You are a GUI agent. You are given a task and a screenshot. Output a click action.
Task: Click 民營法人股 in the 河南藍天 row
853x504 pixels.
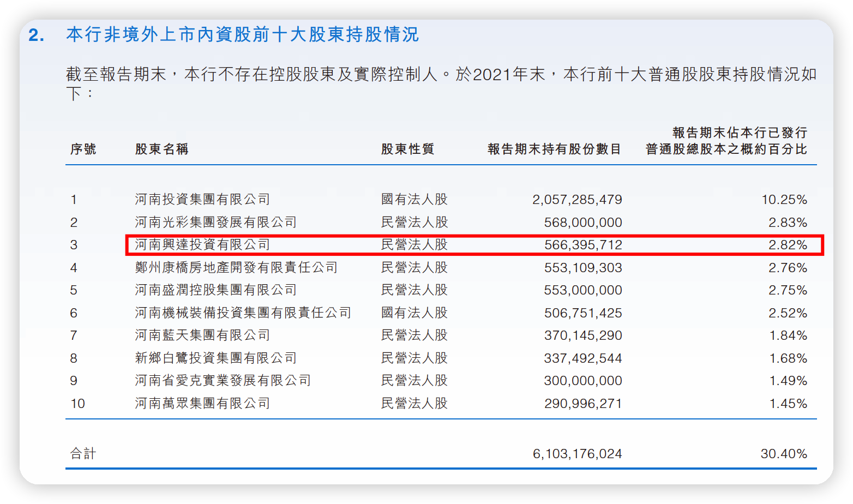(x=415, y=335)
